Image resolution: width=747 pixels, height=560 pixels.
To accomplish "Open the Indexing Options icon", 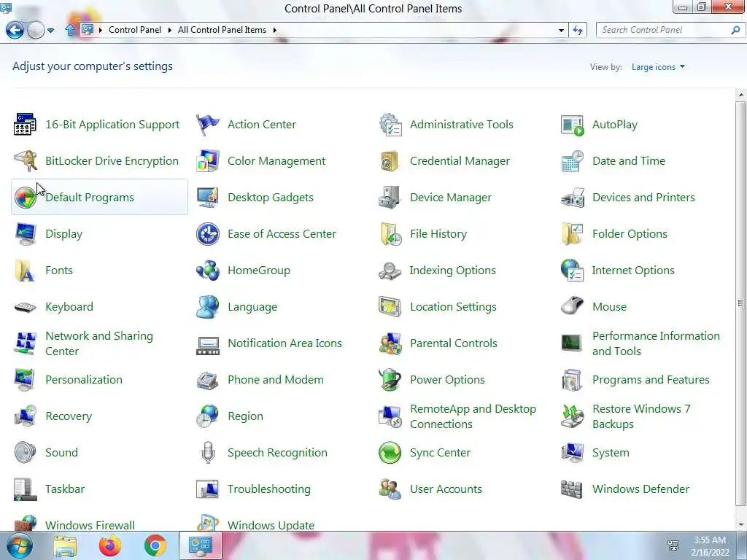I will pyautogui.click(x=390, y=271).
